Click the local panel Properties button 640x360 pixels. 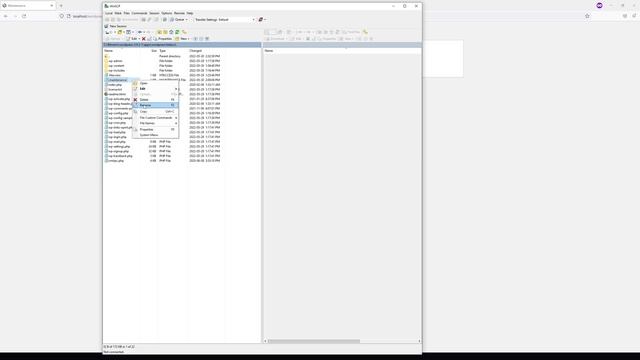pos(162,39)
